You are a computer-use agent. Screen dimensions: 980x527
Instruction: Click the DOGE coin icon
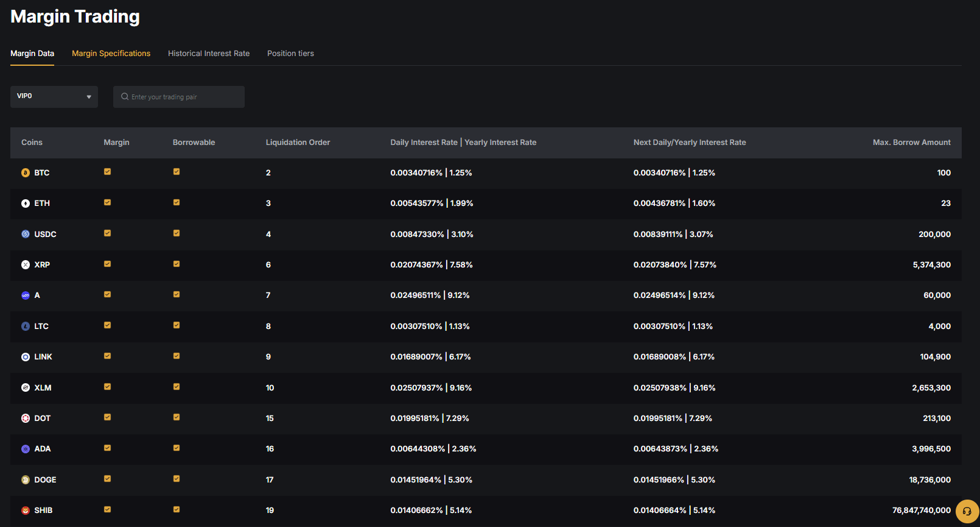[x=26, y=480]
